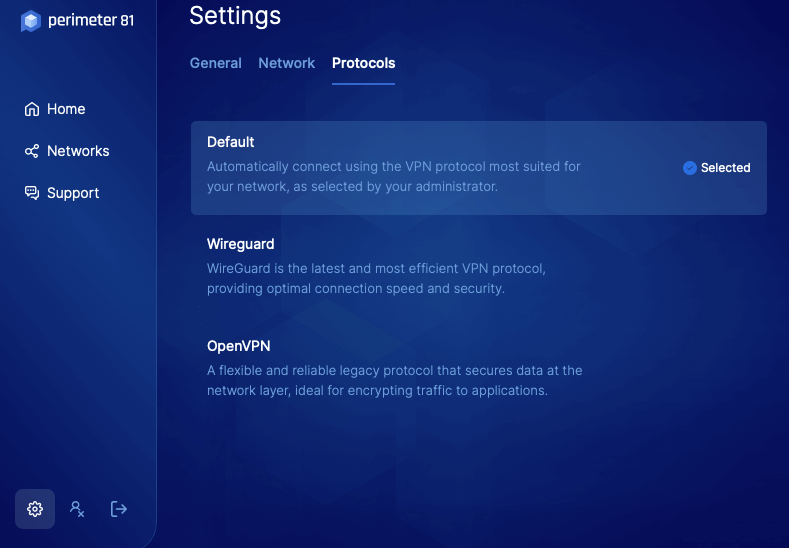Go to Home in the sidebar

click(x=55, y=109)
